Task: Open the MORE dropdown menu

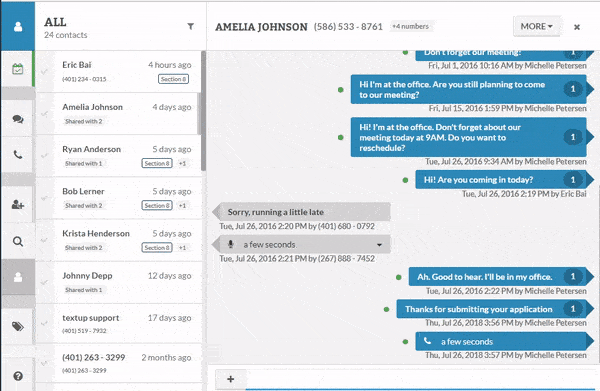Action: coord(536,26)
